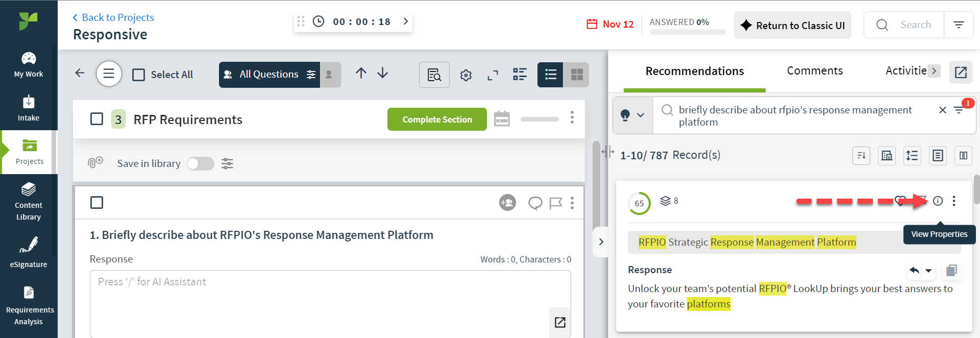Click the fullscreen expand icon

(x=493, y=75)
